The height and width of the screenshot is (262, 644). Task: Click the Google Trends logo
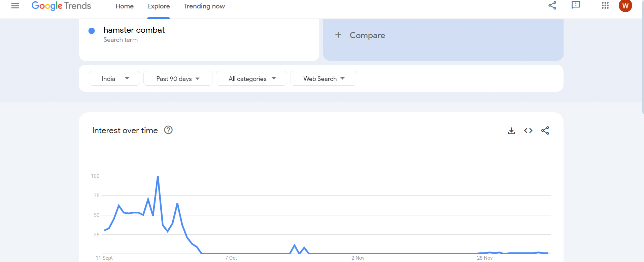pyautogui.click(x=61, y=6)
